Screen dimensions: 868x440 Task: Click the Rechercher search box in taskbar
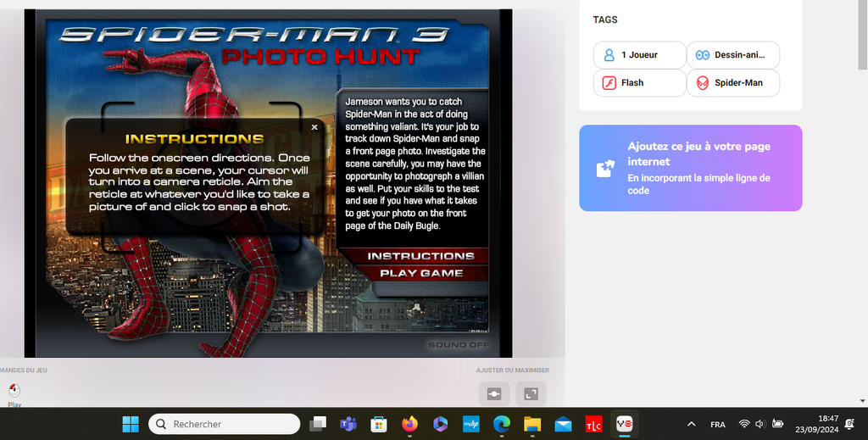pyautogui.click(x=225, y=424)
